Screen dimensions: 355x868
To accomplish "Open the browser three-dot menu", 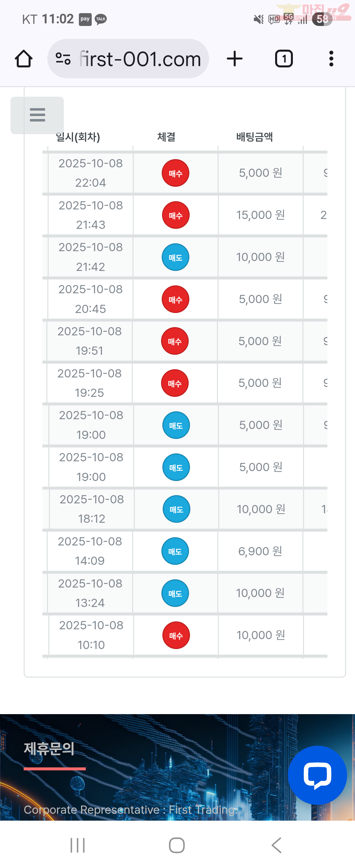I will pos(331,59).
